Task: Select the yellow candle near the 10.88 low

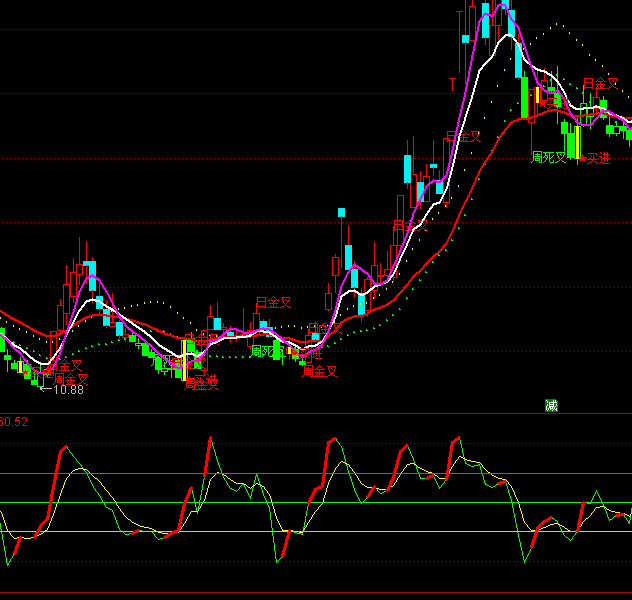Action: point(22,366)
